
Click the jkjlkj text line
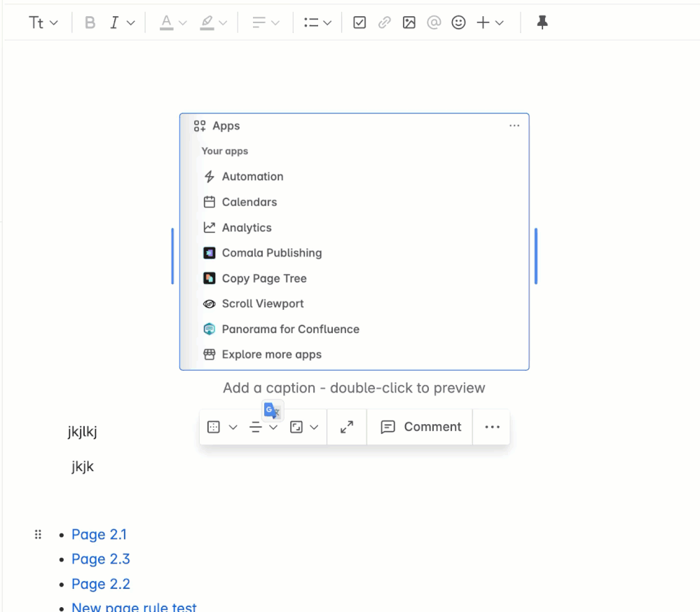(x=82, y=432)
